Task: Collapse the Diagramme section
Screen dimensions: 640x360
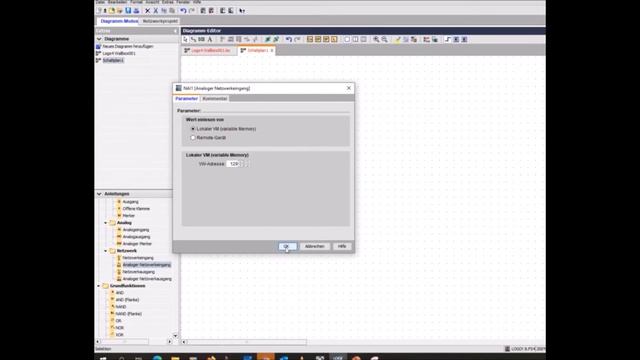Action: coord(99,39)
